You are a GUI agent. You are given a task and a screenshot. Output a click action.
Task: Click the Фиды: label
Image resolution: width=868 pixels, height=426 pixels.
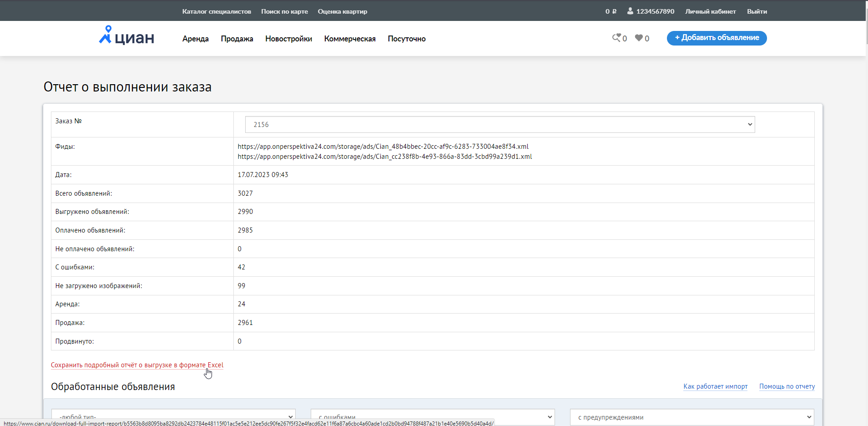pos(65,147)
